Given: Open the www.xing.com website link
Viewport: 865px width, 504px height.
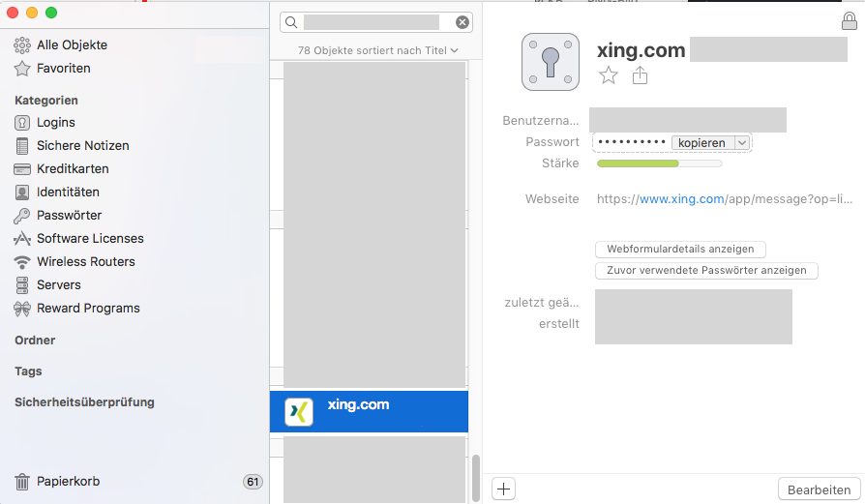Looking at the screenshot, I should click(x=682, y=199).
